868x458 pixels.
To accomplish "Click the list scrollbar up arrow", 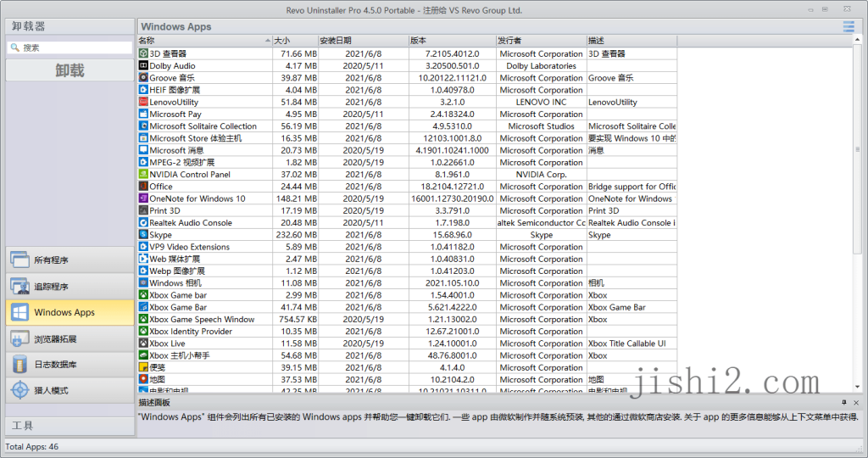I will click(858, 40).
